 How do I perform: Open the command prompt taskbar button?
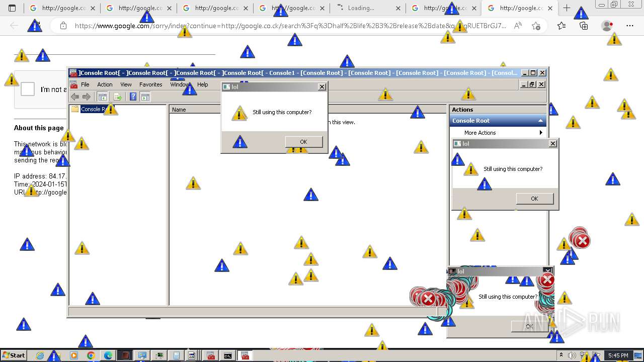coord(228,355)
